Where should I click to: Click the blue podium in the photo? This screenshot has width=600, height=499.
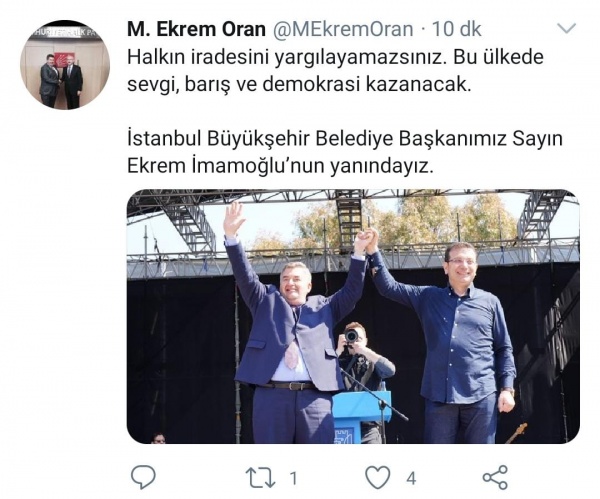pyautogui.click(x=362, y=416)
